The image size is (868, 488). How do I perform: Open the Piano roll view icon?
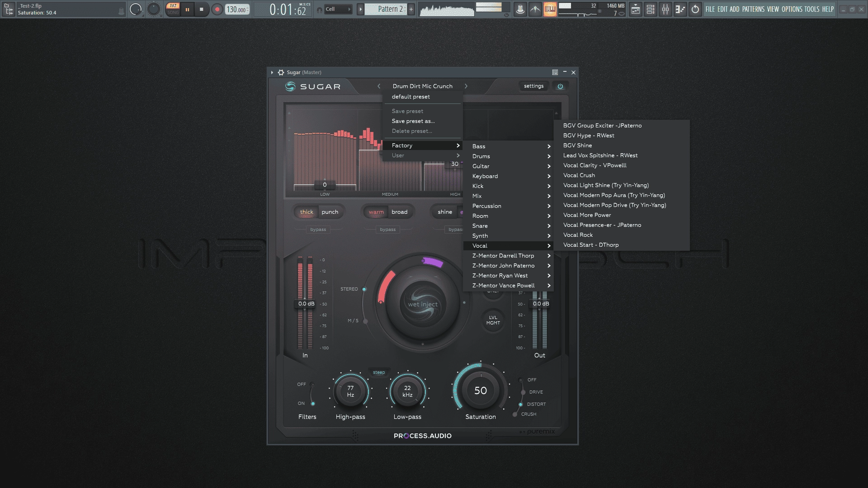point(680,9)
